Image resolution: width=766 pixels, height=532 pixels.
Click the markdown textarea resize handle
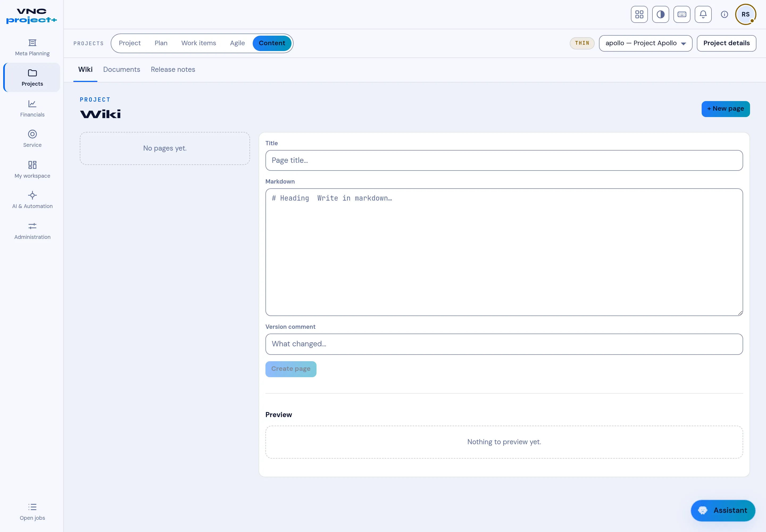click(x=740, y=313)
